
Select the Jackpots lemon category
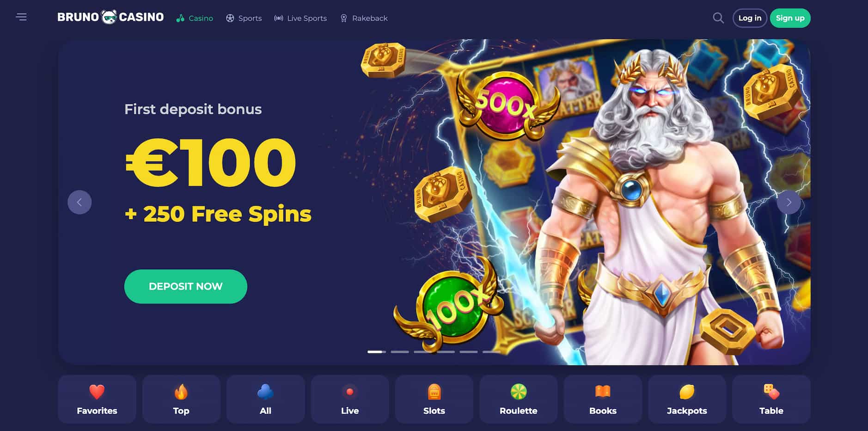687,399
